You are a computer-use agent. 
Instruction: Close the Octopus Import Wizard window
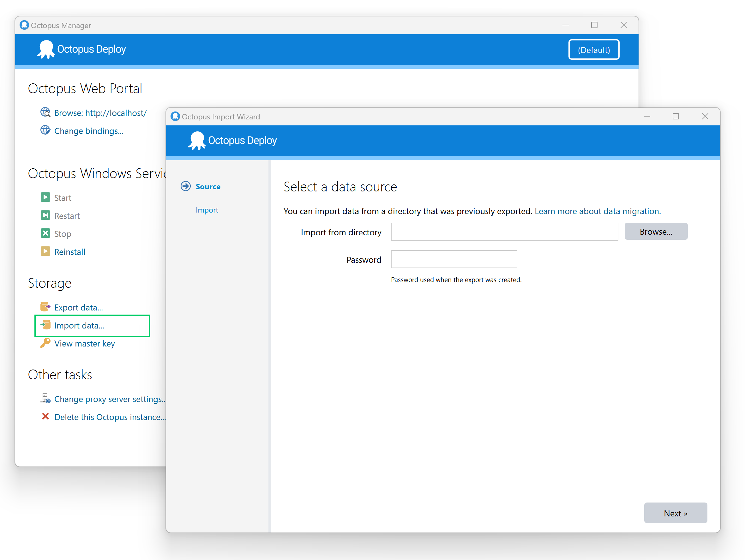[x=705, y=116]
